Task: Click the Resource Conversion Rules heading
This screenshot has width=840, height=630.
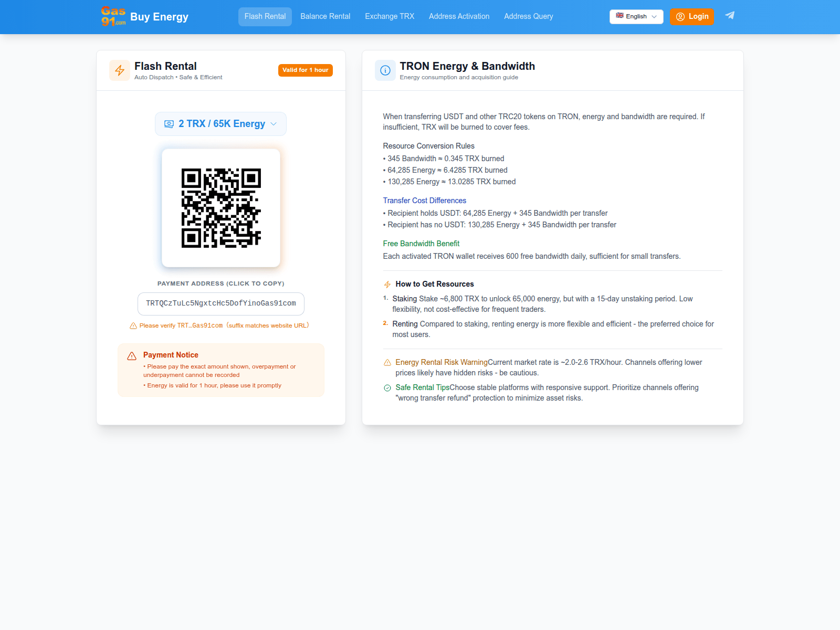Action: [x=429, y=146]
